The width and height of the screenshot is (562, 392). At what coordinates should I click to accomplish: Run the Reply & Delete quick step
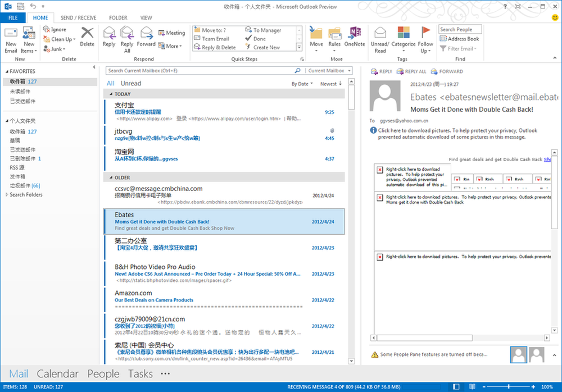tap(215, 47)
